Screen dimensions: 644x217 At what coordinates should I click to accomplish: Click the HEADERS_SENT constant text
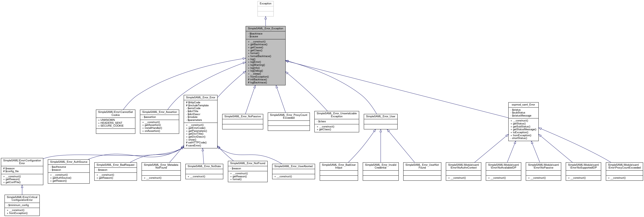pyautogui.click(x=110, y=123)
